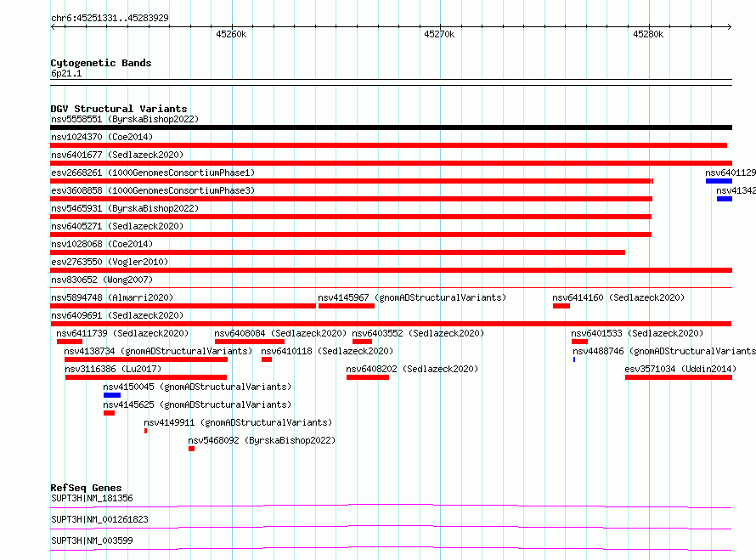Click the nsv6401677 (Sedlazeck2020) label
Image resolution: width=756 pixels, height=560 pixels.
[x=117, y=155]
